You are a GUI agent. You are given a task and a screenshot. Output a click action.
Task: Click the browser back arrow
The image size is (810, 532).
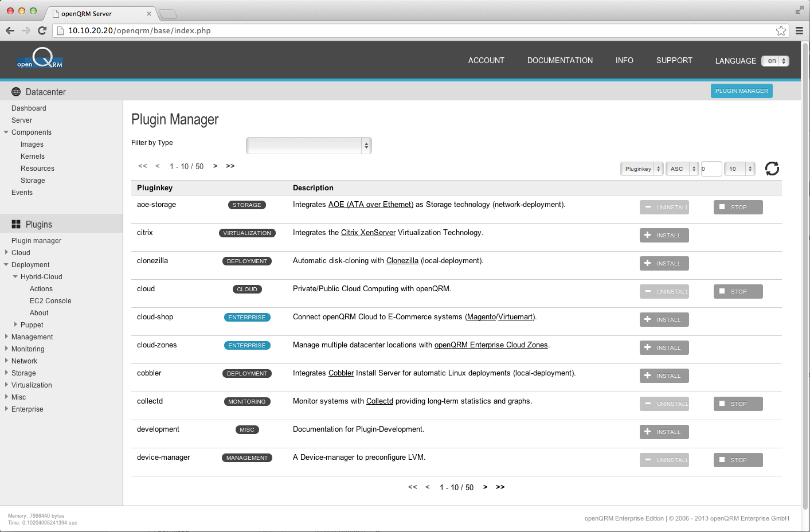click(x=9, y=30)
